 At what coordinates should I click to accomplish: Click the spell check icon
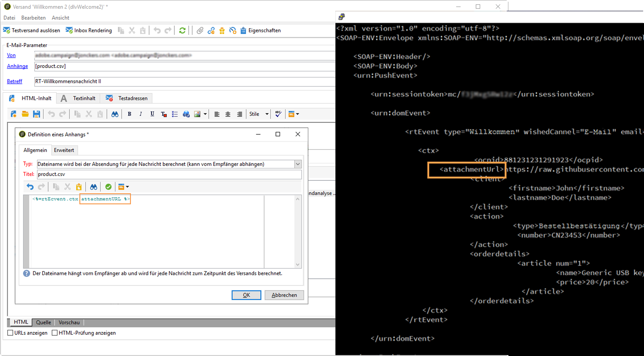click(x=278, y=114)
